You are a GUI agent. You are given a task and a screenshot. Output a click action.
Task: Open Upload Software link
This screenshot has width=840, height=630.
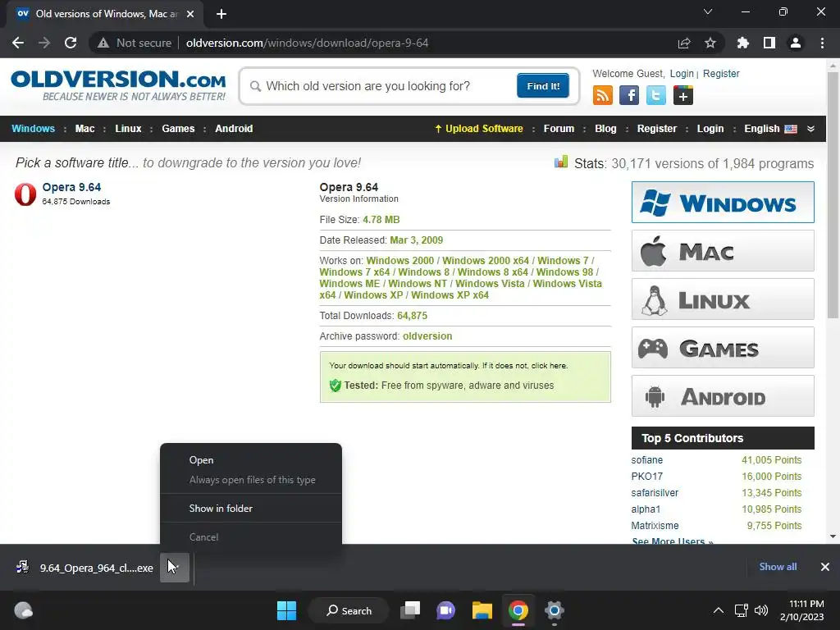(479, 129)
